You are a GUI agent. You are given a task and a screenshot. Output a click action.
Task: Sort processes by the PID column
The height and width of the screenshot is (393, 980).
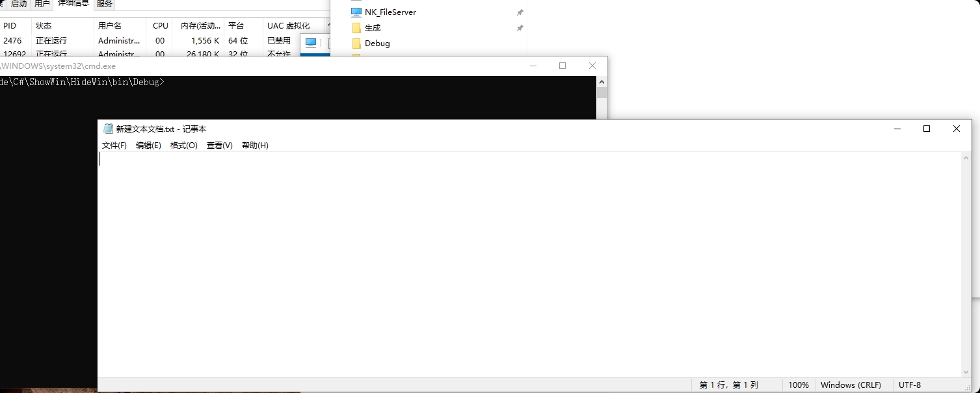point(10,25)
